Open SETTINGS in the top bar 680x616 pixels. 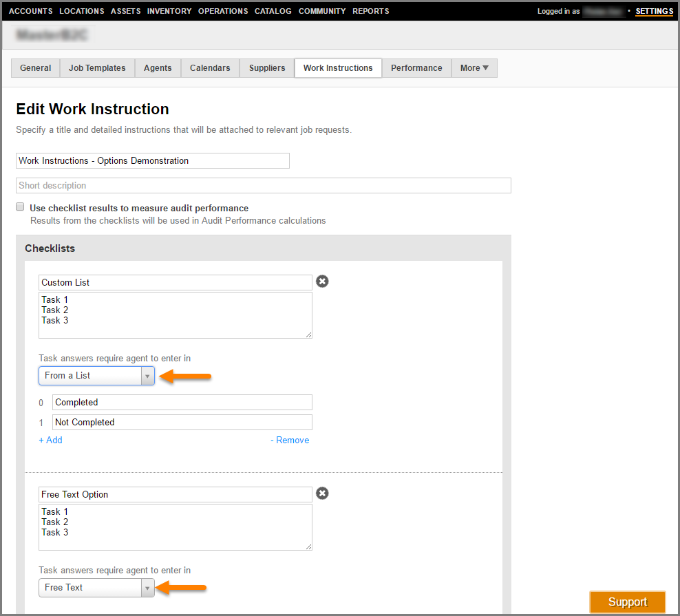(654, 11)
